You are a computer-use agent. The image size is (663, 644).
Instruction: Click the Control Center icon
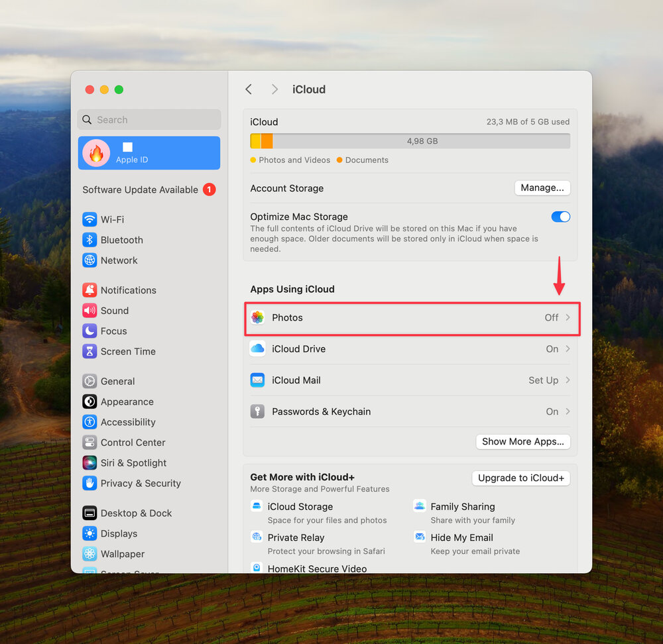[90, 443]
